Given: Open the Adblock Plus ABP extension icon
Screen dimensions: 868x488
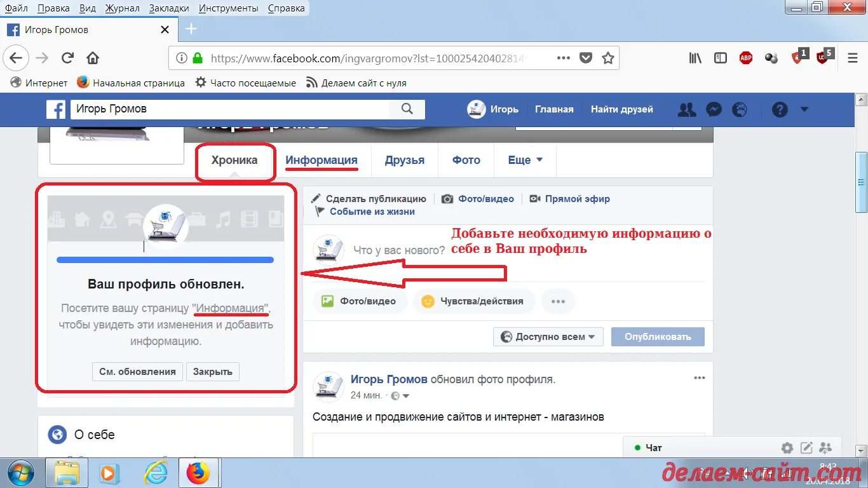Looking at the screenshot, I should point(746,58).
